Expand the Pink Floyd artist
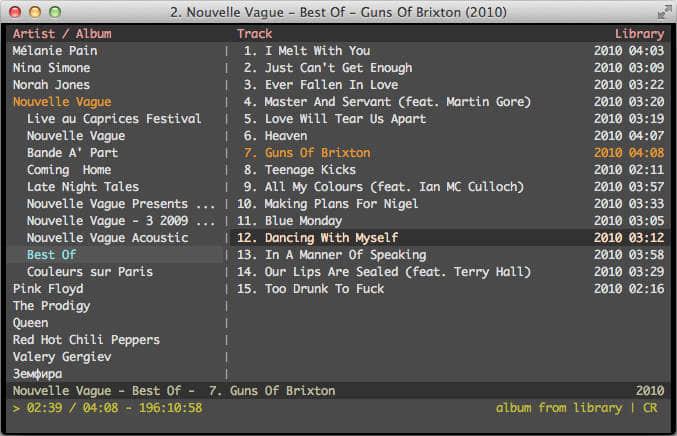677x436 pixels. pos(48,288)
